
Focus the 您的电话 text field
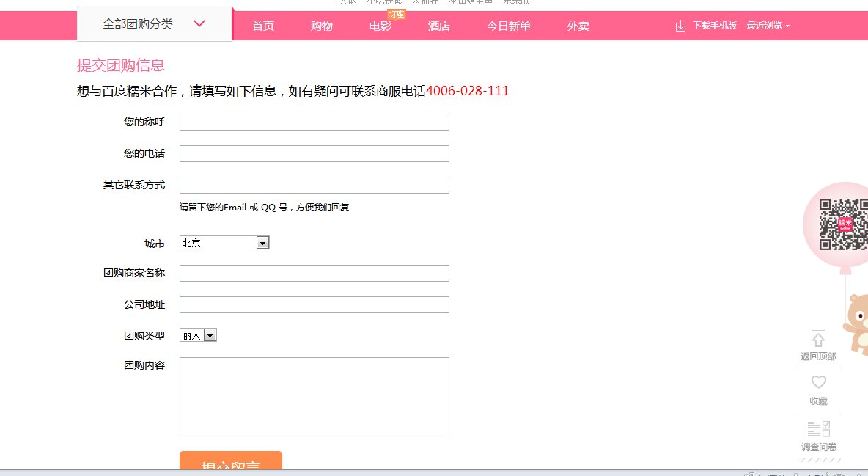click(314, 153)
